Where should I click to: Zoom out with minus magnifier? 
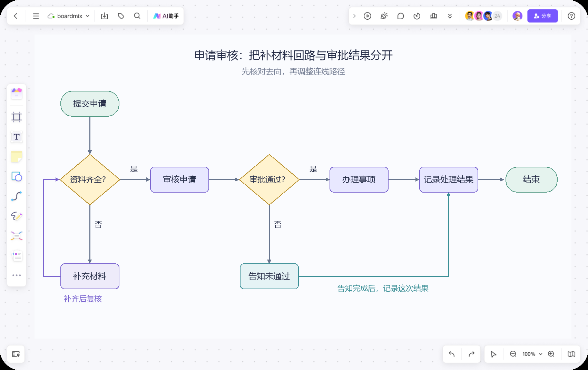(513, 354)
